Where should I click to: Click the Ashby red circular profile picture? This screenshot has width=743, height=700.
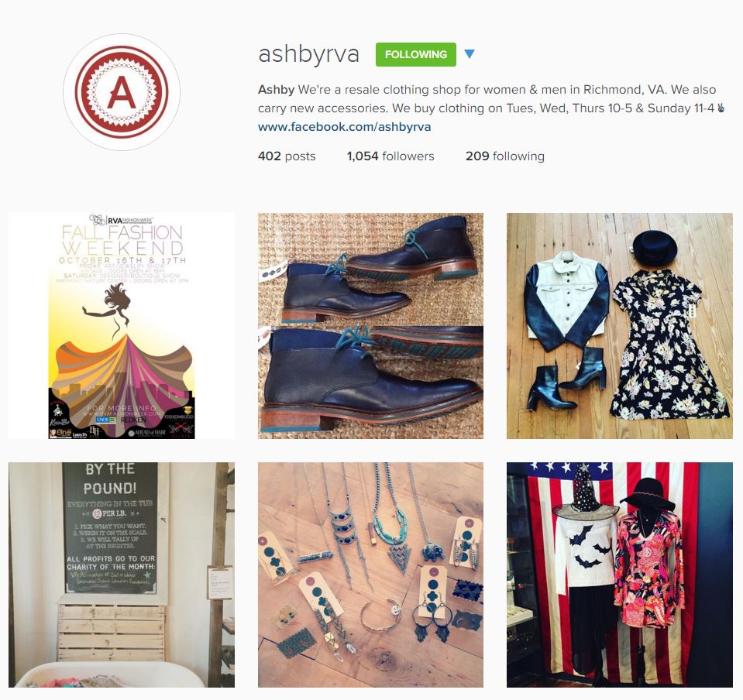pos(122,92)
